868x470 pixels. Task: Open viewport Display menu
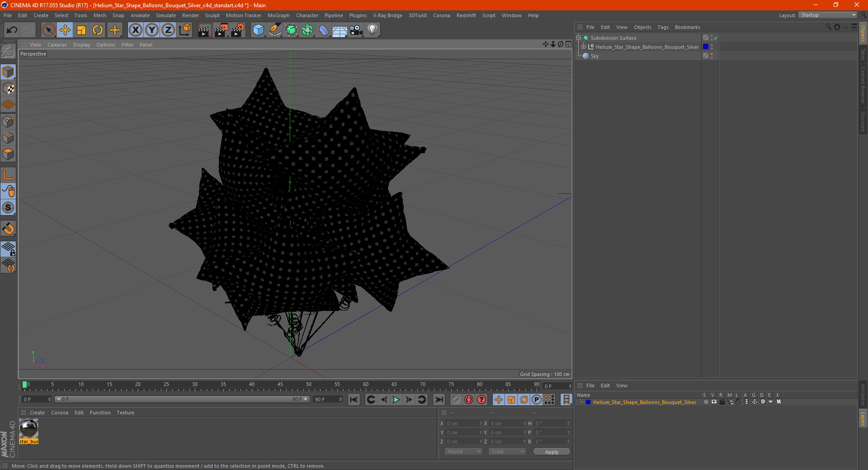[x=81, y=45]
